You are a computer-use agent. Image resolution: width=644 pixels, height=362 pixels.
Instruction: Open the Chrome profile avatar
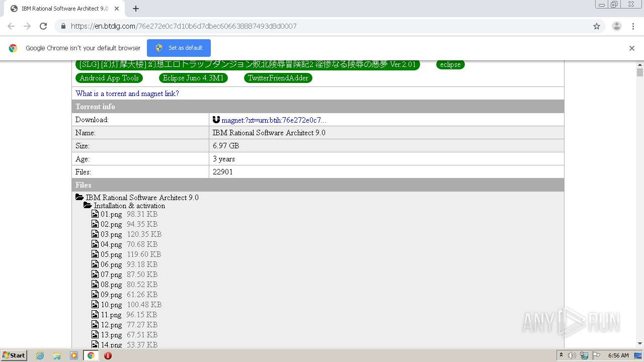pyautogui.click(x=617, y=26)
